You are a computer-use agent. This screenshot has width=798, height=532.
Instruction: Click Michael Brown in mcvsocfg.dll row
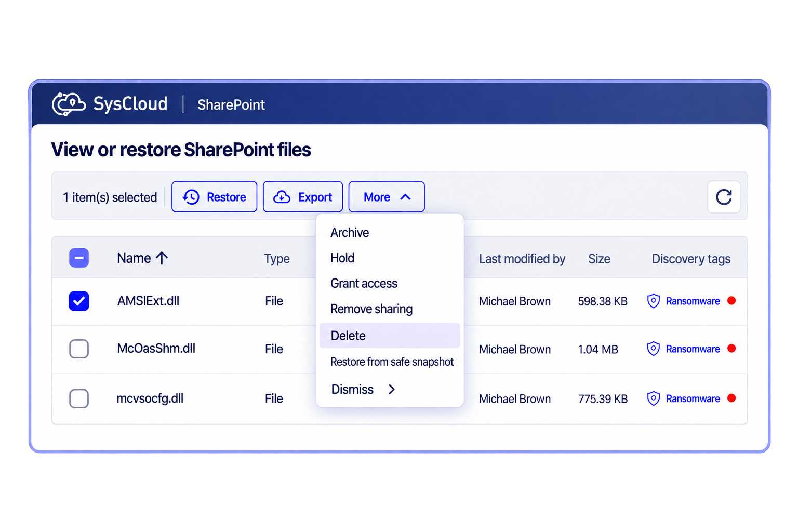515,399
